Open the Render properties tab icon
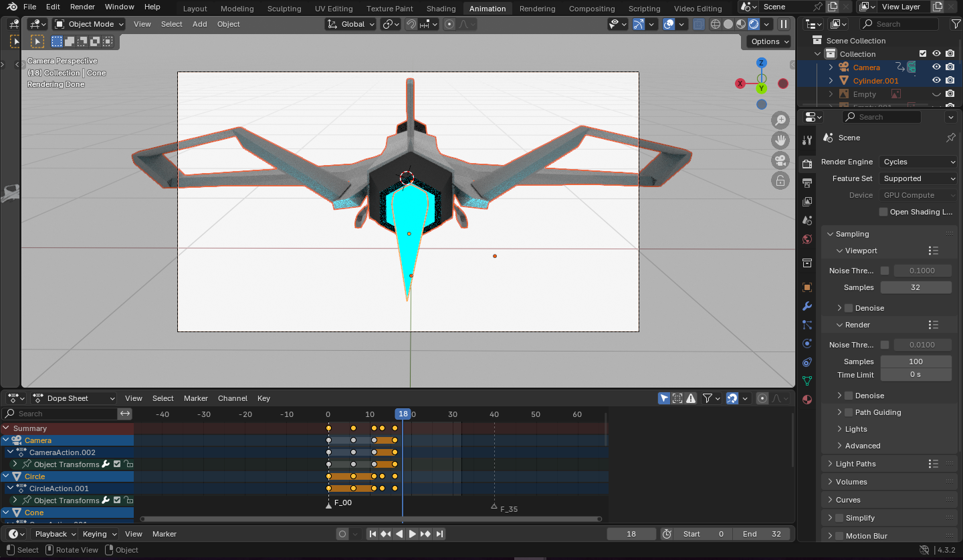963x560 pixels. [807, 164]
